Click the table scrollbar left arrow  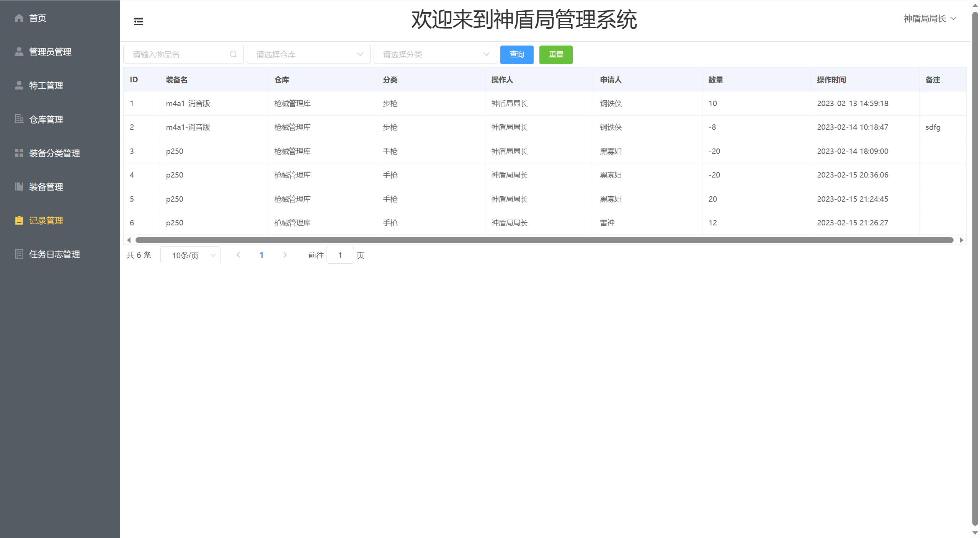[129, 240]
